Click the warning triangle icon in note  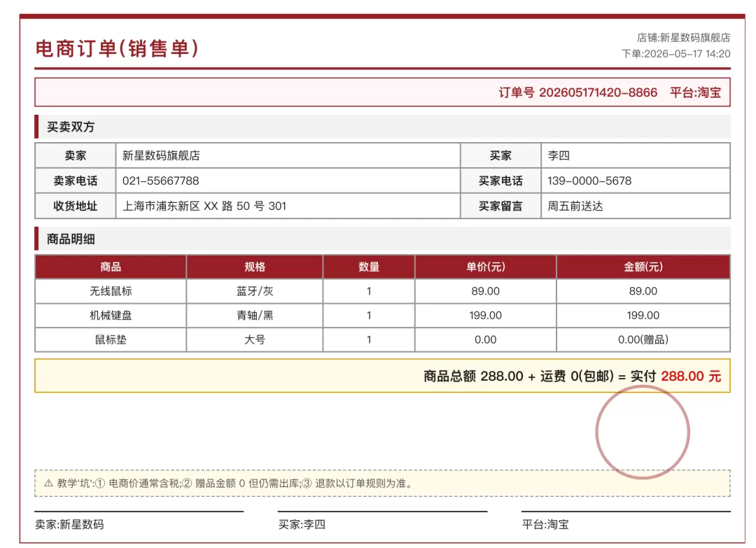(48, 483)
